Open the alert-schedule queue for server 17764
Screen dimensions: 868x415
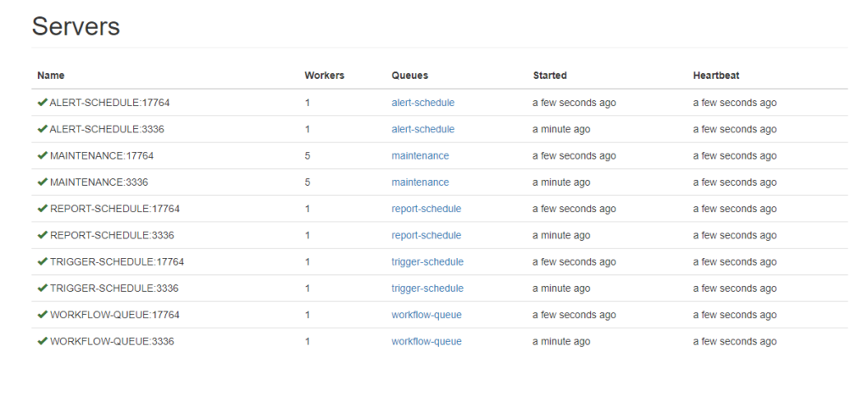pos(423,103)
